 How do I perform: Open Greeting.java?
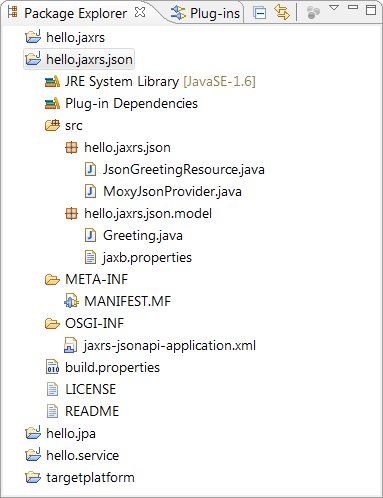pos(143,236)
